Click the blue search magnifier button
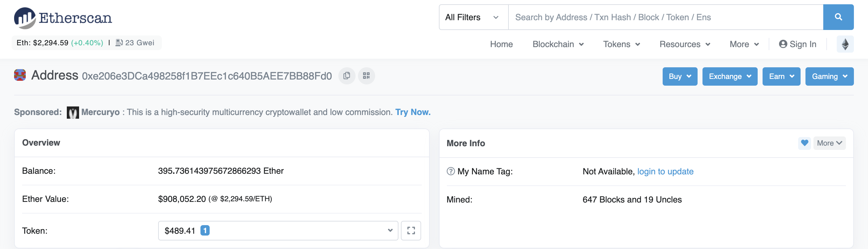Image resolution: width=868 pixels, height=249 pixels. click(x=838, y=17)
